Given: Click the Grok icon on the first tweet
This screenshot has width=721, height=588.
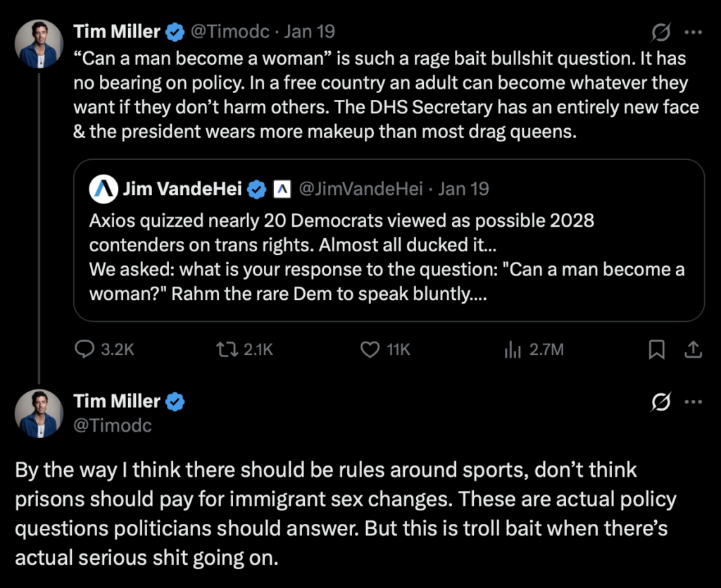Looking at the screenshot, I should coord(660,32).
